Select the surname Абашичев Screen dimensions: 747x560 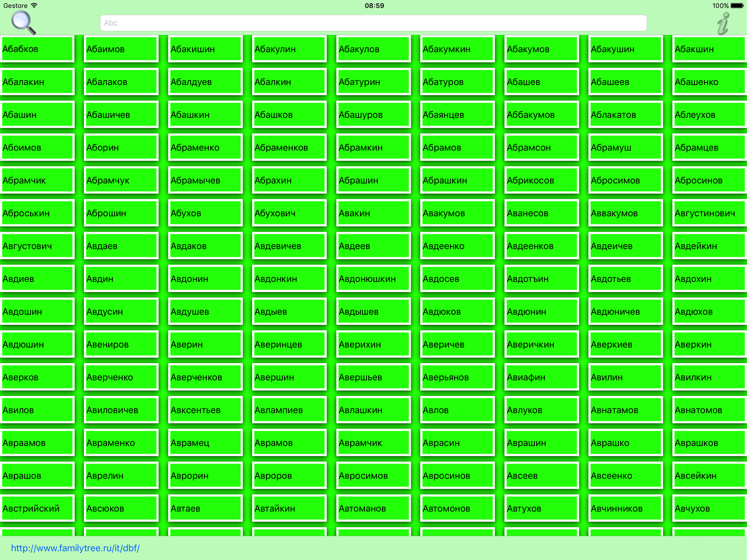(x=121, y=115)
